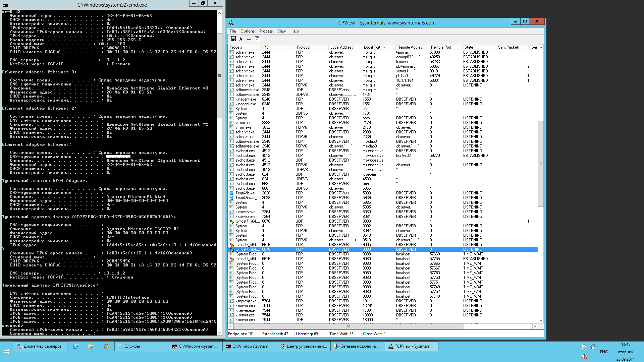Open the Options menu in TCPView
Image resolution: width=644 pixels, height=362 pixels.
click(x=248, y=31)
